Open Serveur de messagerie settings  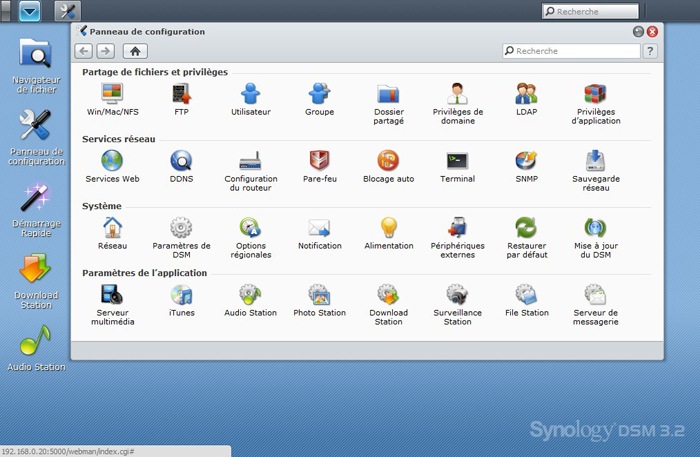point(596,304)
